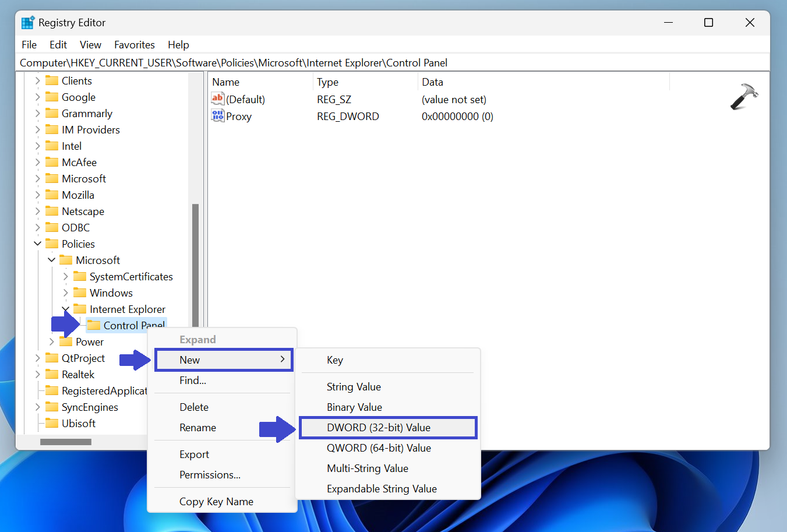787x532 pixels.
Task: Click the tree pane horizontal scrollbar thumb
Action: coord(65,442)
